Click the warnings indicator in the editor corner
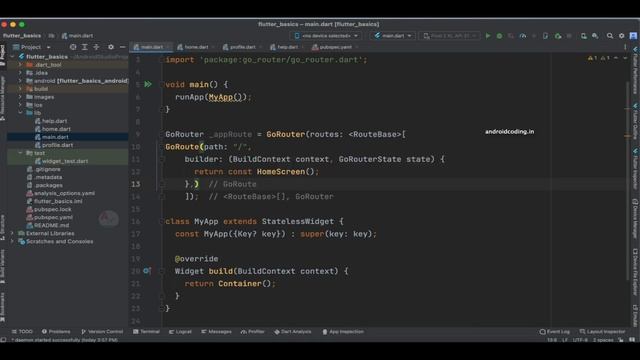The image size is (640, 360). coord(599,58)
